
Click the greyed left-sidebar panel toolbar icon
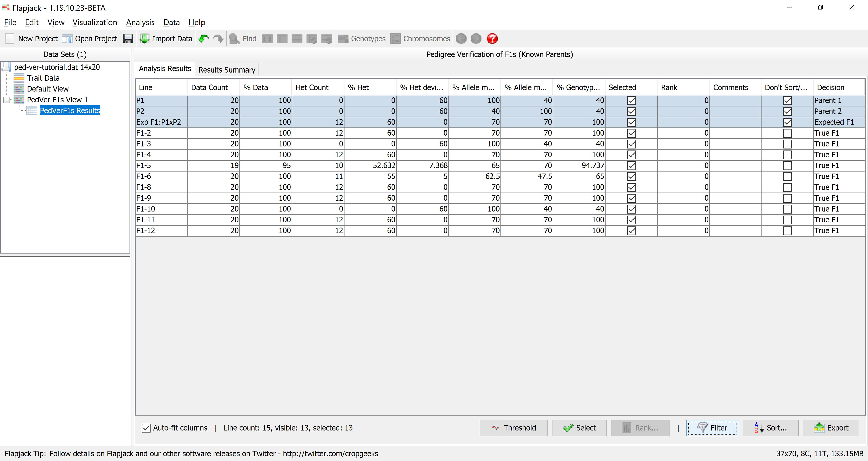(282, 39)
